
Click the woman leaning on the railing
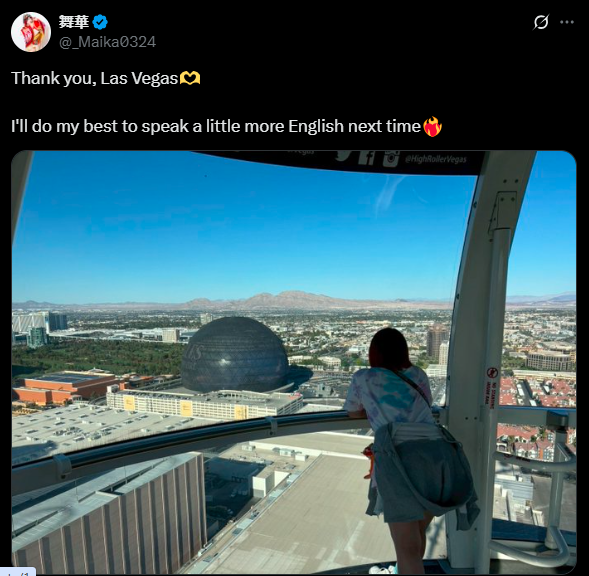coord(410,447)
